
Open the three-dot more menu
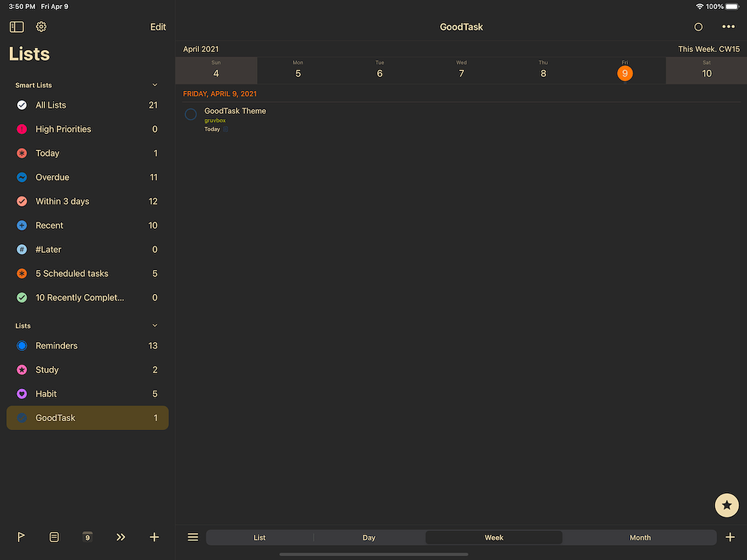(x=728, y=27)
